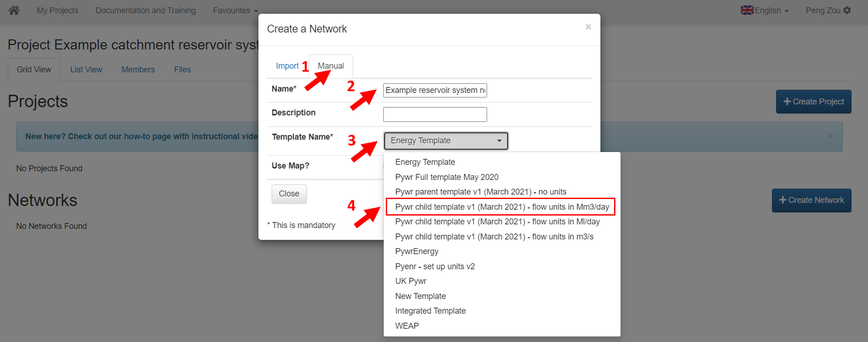Click the Close button in dialog
868x342 pixels.
tap(289, 194)
